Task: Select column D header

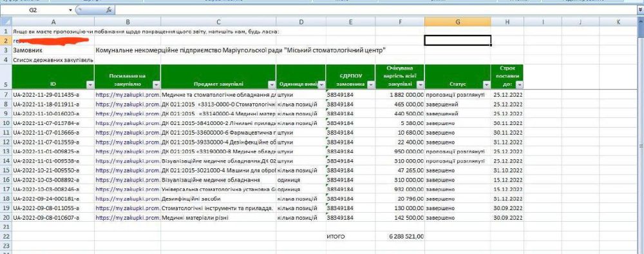Action: pyautogui.click(x=301, y=22)
